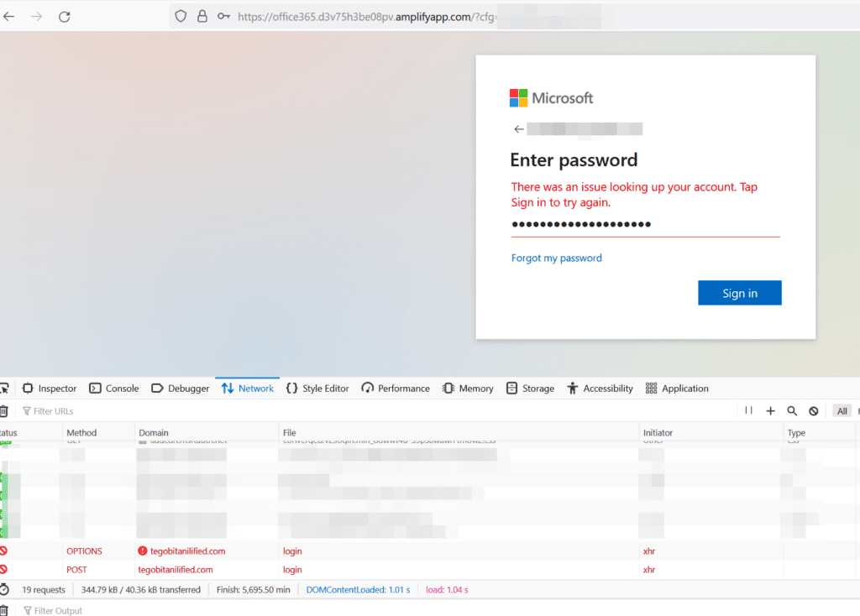Click the plus icon in Network toolbar
The height and width of the screenshot is (616, 860).
pyautogui.click(x=770, y=410)
